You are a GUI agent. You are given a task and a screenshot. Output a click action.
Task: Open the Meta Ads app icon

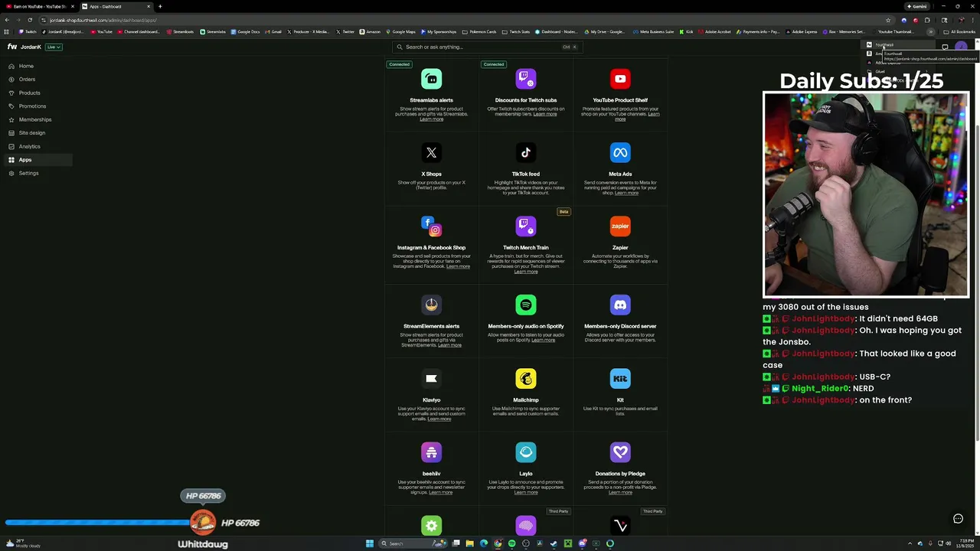point(620,152)
